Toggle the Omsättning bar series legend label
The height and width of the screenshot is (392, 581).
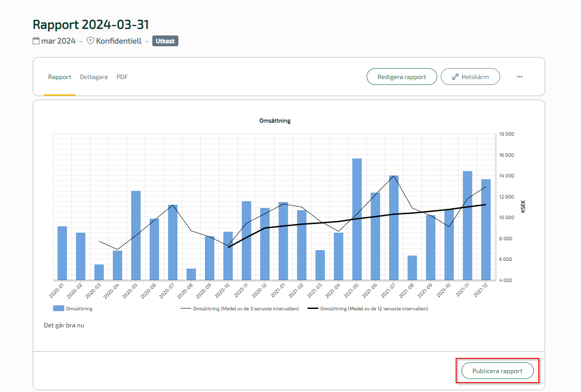coord(79,308)
